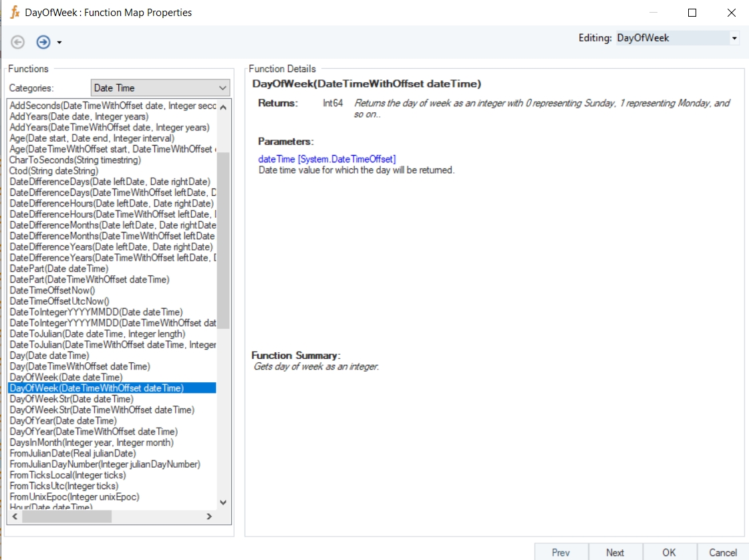The image size is (749, 560).
Task: Click the back navigation arrow icon
Action: point(18,42)
